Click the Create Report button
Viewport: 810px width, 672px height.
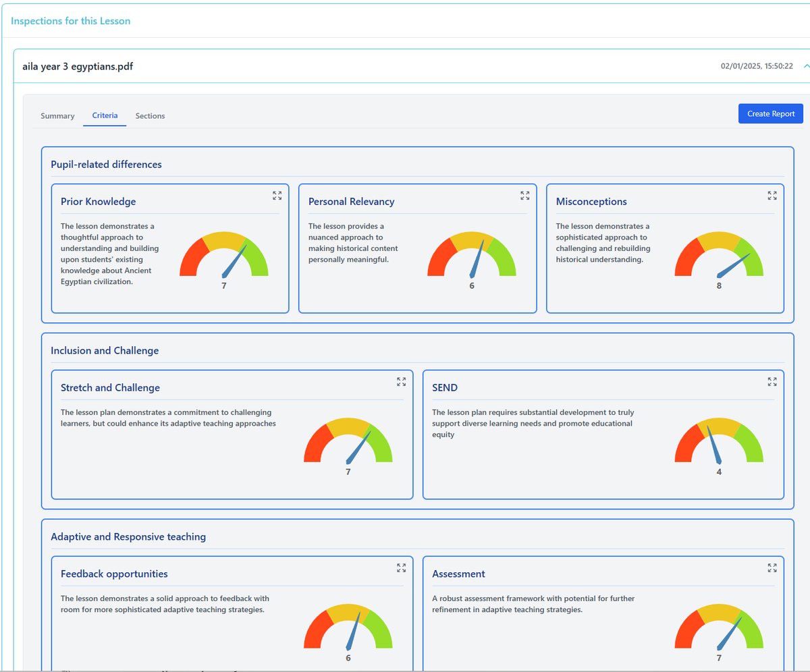[x=771, y=113]
